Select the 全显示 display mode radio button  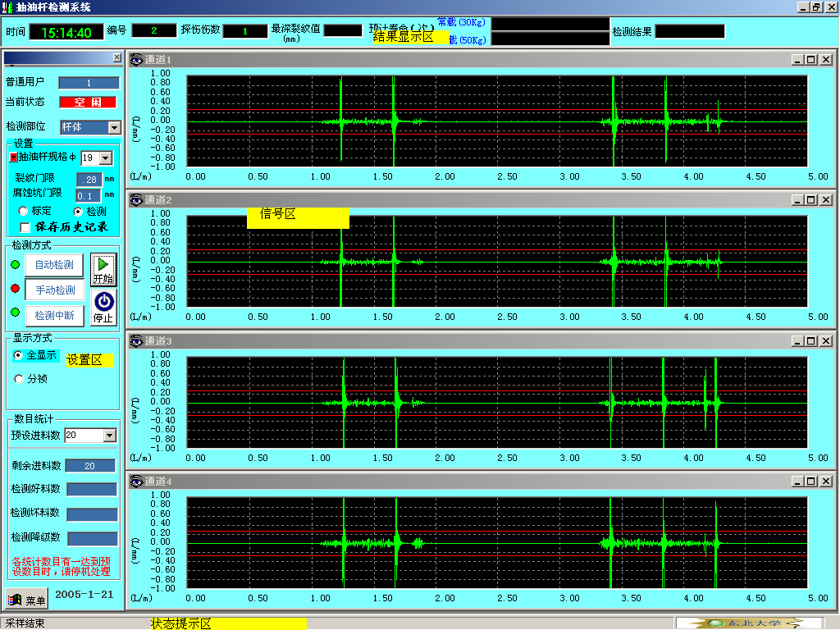(x=19, y=355)
